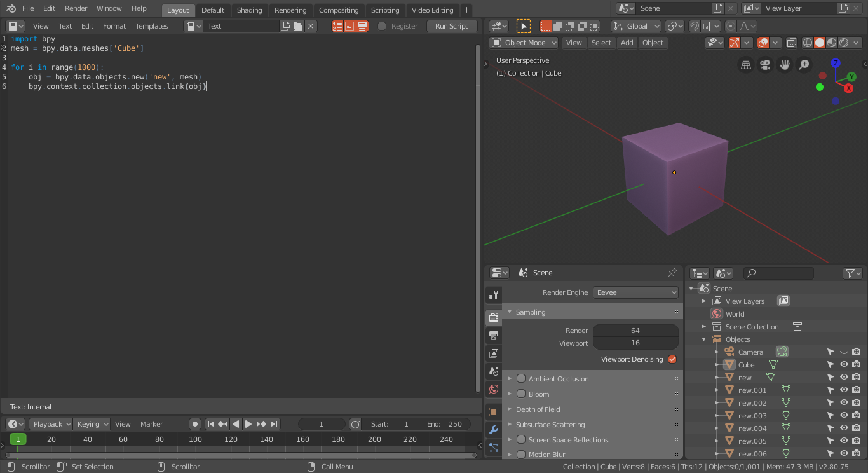The width and height of the screenshot is (868, 473).
Task: Click the Zoom view magnifier icon in viewport
Action: tap(804, 65)
